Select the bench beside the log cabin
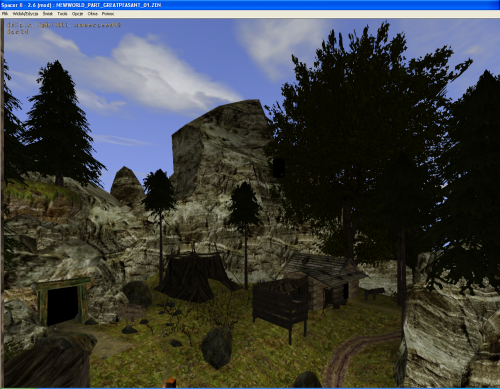Image resolution: width=500 pixels, height=389 pixels. (x=374, y=293)
